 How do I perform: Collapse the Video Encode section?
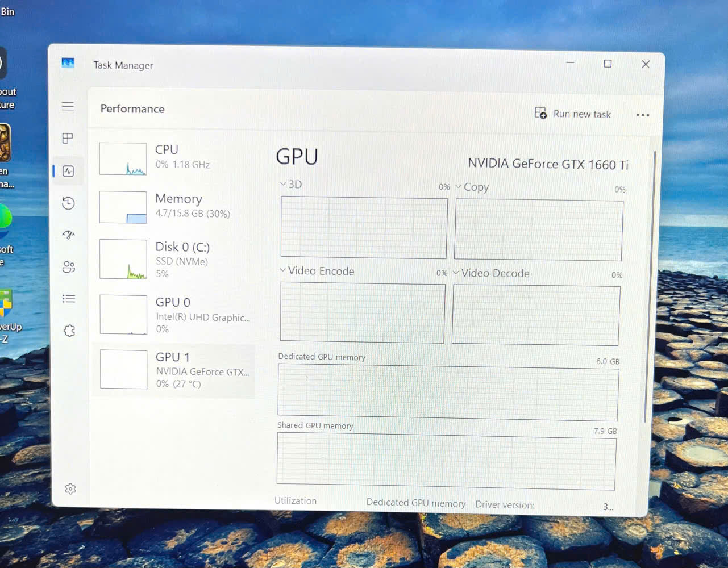tap(282, 270)
